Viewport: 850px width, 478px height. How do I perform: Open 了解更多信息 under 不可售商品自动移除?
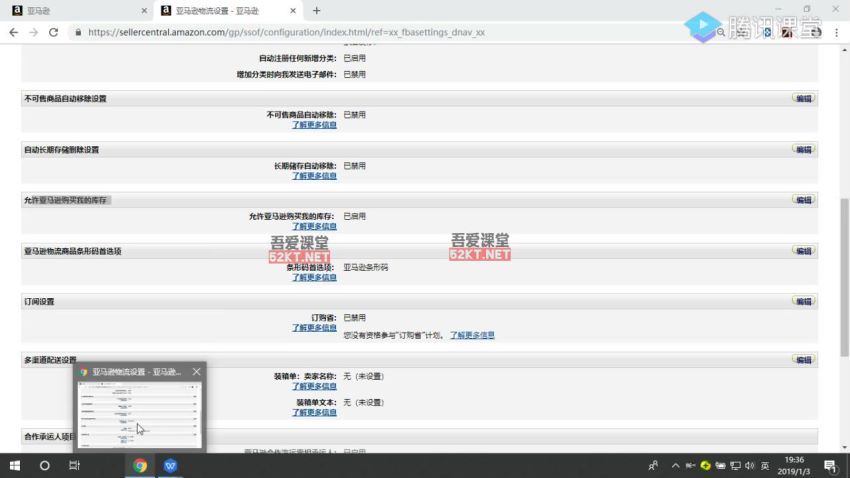(x=314, y=125)
